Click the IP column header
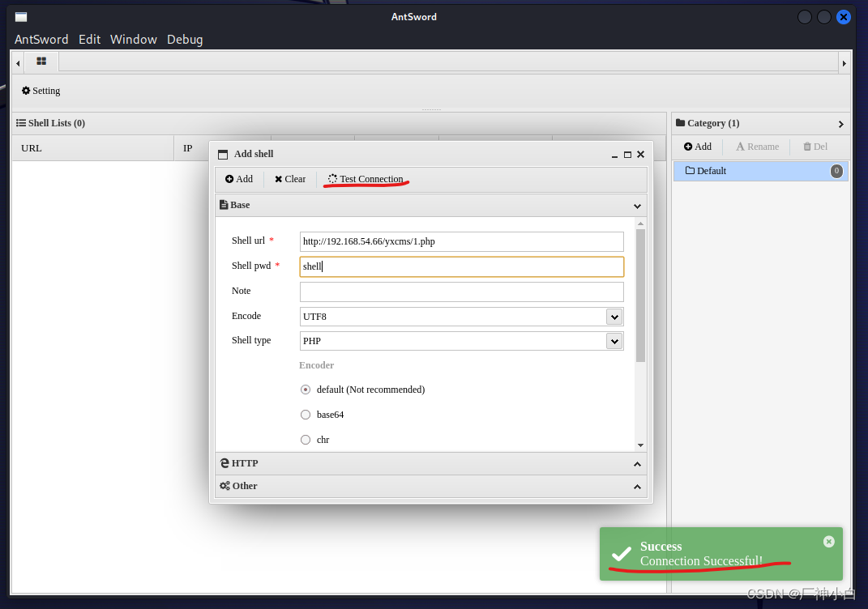Image resolution: width=868 pixels, height=609 pixels. pos(188,148)
